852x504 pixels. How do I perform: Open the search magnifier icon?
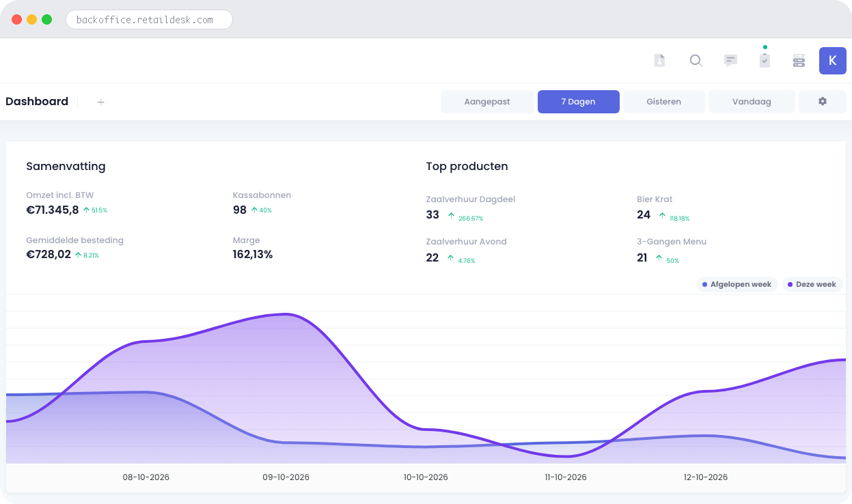point(696,61)
